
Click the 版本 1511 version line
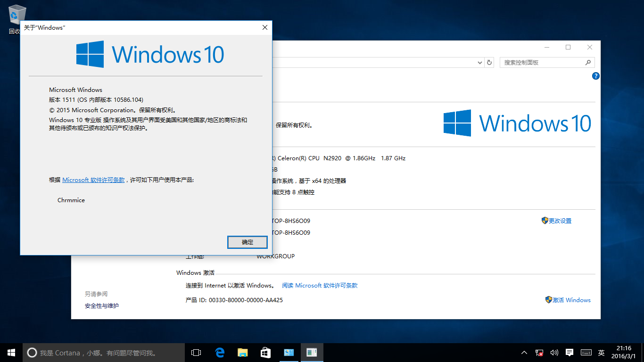96,100
